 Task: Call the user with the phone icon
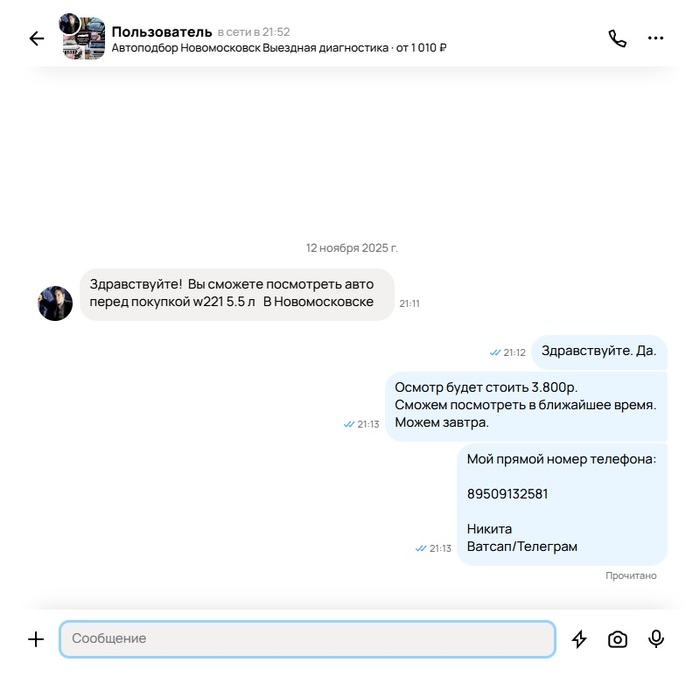[x=617, y=38]
